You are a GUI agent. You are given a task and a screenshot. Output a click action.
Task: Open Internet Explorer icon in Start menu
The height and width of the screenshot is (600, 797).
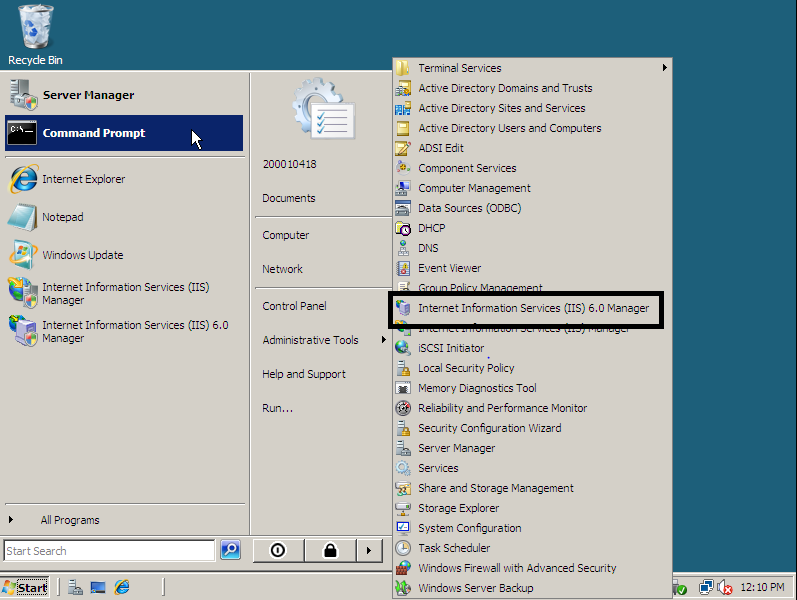[x=23, y=179]
